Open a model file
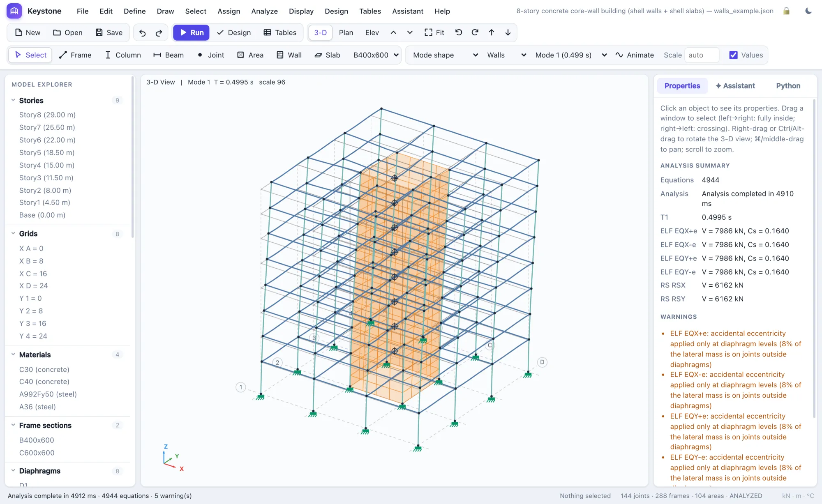The width and height of the screenshot is (822, 504). click(68, 32)
